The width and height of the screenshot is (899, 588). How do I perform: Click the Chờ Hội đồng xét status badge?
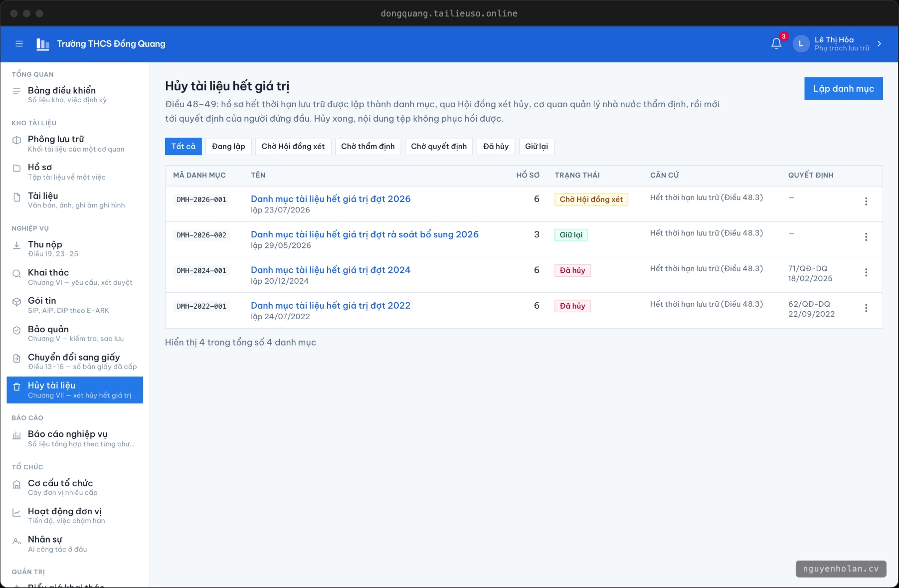[591, 199]
